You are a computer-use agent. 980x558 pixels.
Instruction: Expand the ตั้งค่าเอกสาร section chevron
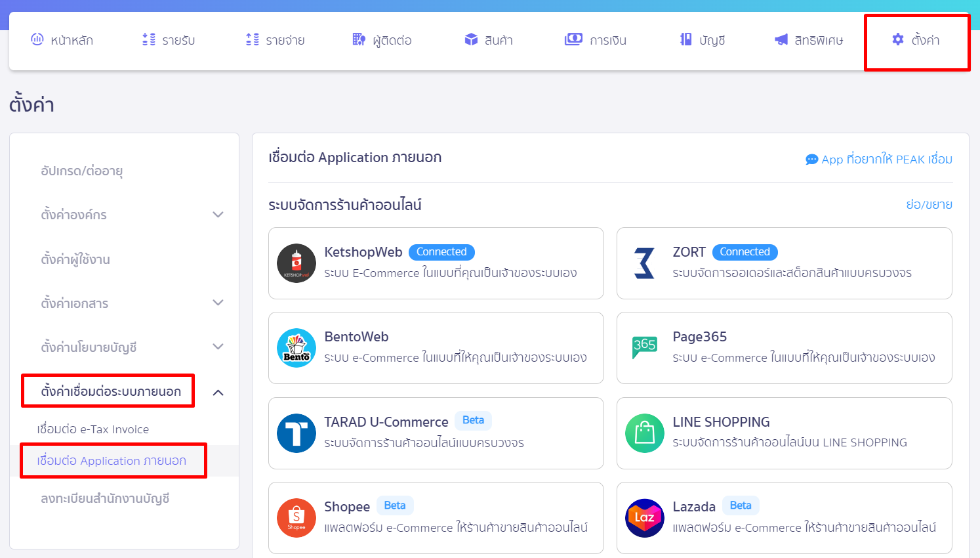click(x=218, y=303)
